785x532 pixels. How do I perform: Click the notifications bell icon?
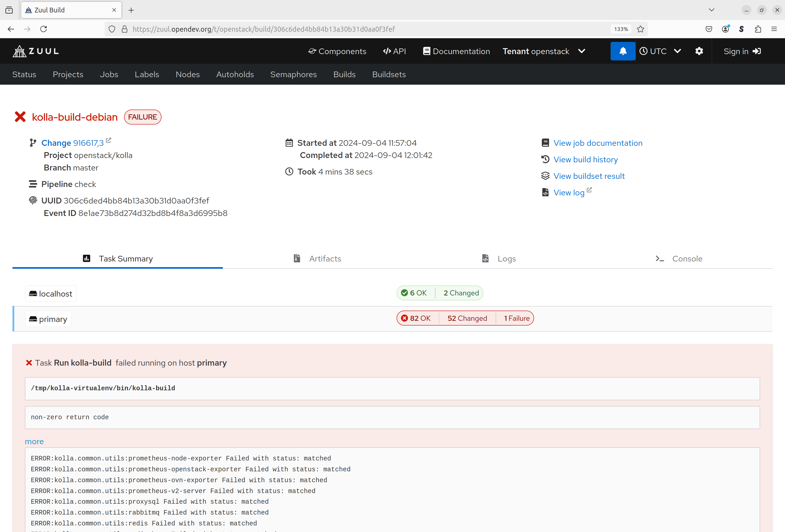[623, 51]
